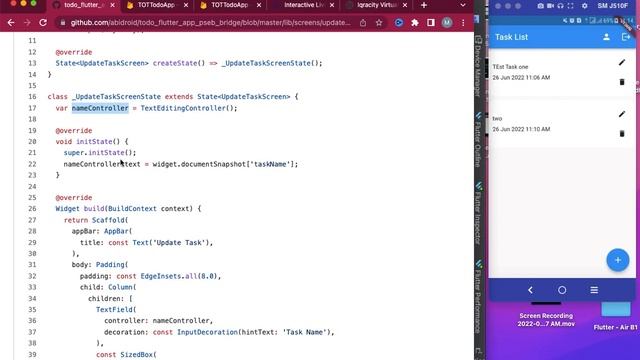
Task: Tap the Android recent apps button
Action: tap(594, 290)
